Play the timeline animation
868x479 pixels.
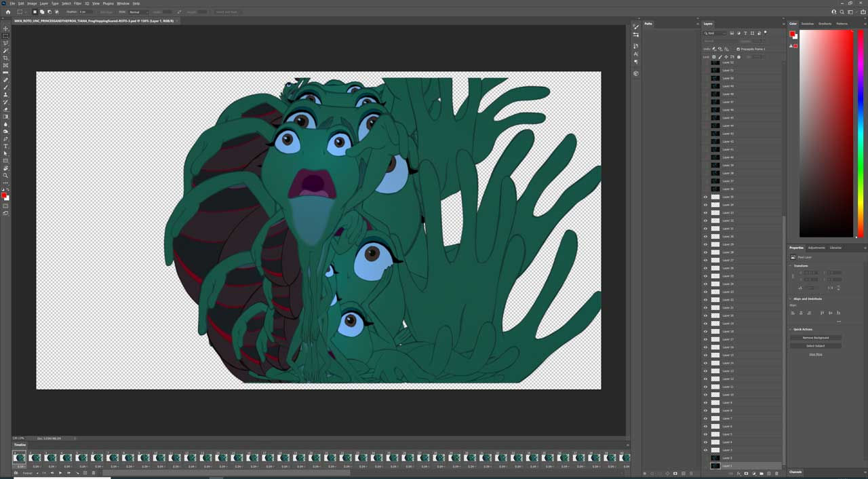pos(60,473)
